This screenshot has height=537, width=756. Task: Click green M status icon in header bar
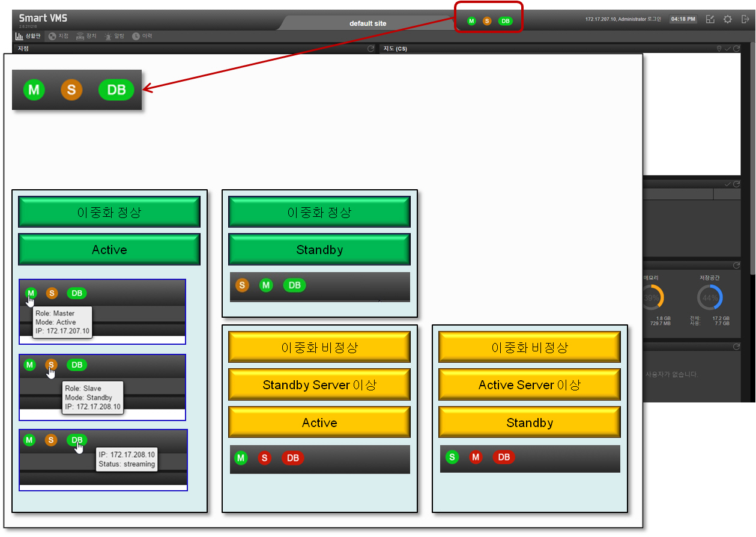coord(471,21)
